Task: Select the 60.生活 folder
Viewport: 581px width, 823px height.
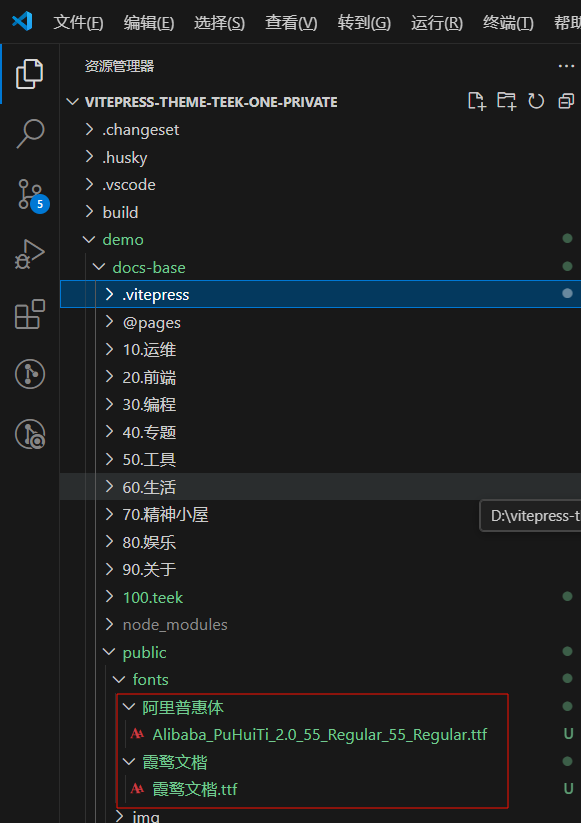Action: pyautogui.click(x=320, y=487)
